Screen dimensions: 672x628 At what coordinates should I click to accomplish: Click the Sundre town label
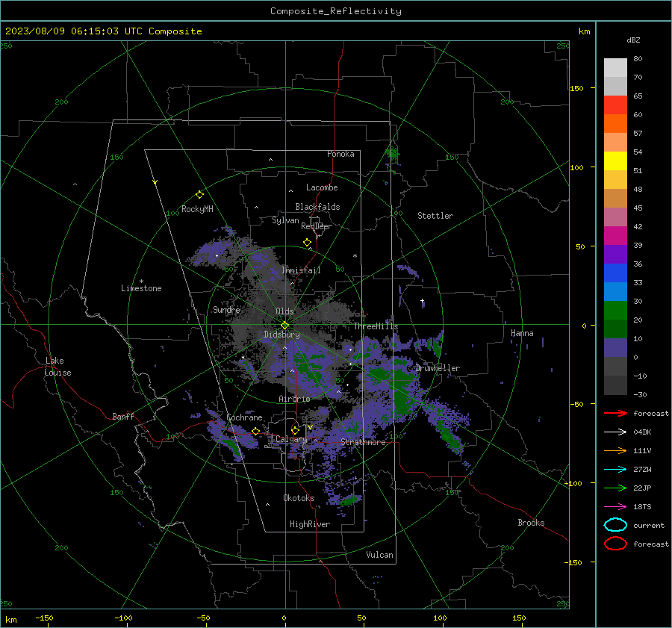[226, 310]
